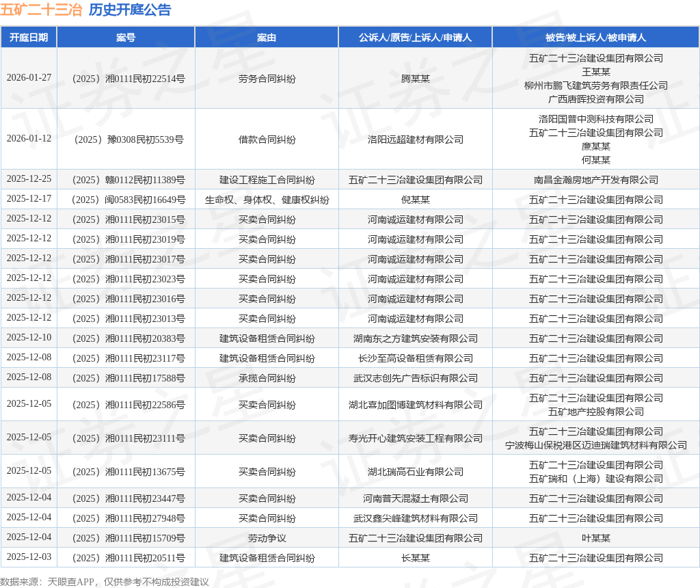The width and height of the screenshot is (700, 588).
Task: Click plaintiff 长某某
Action: point(415,558)
